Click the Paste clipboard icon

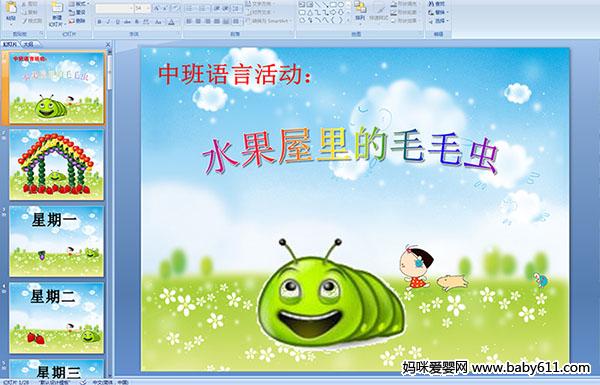pos(11,8)
